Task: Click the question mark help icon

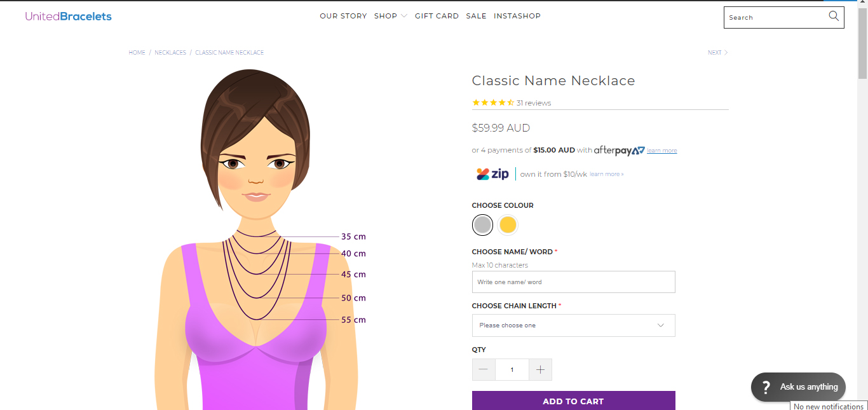Action: (766, 386)
